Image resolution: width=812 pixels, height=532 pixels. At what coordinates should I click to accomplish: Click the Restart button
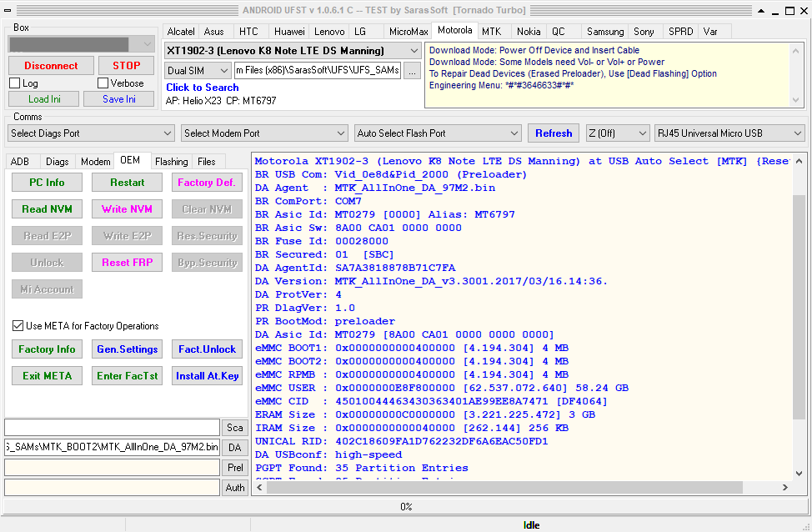(x=127, y=183)
